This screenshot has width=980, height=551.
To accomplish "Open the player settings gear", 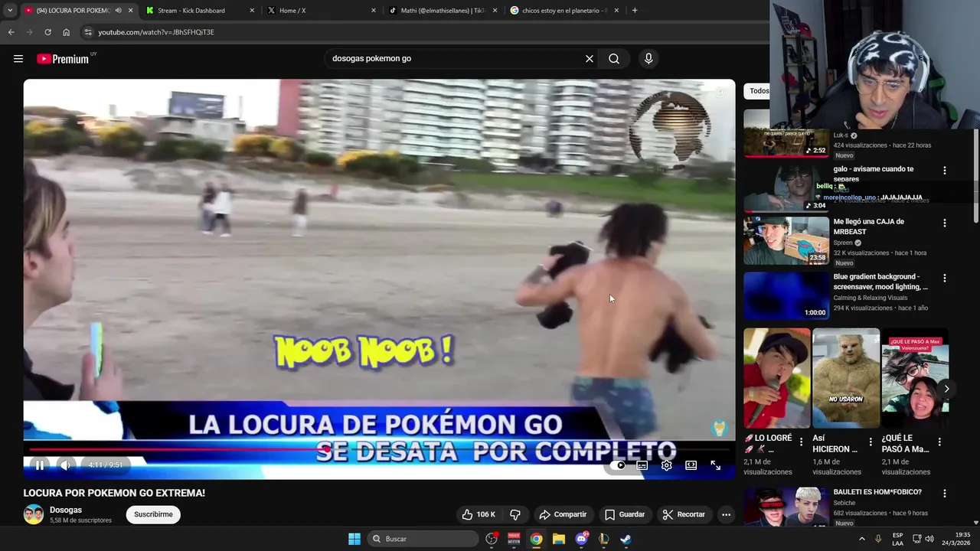I will (667, 465).
